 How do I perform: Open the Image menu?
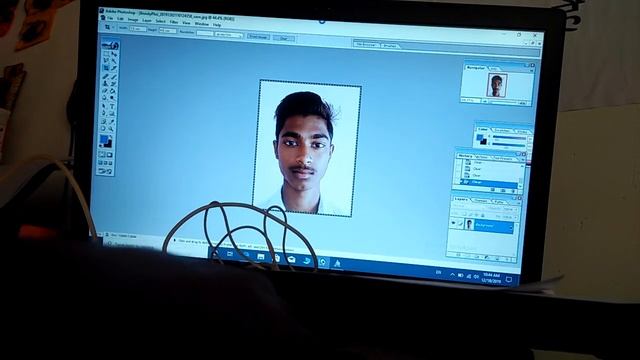pyautogui.click(x=133, y=20)
